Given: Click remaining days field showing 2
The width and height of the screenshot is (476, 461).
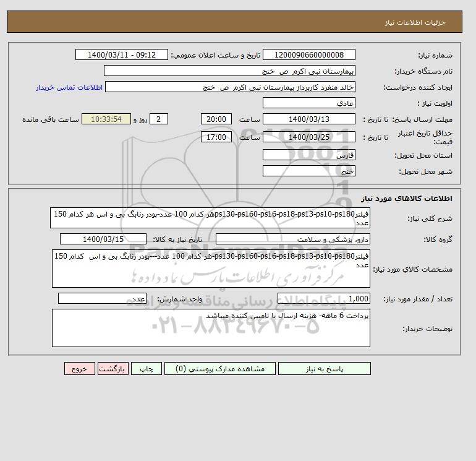Looking at the screenshot, I should coord(158,119).
